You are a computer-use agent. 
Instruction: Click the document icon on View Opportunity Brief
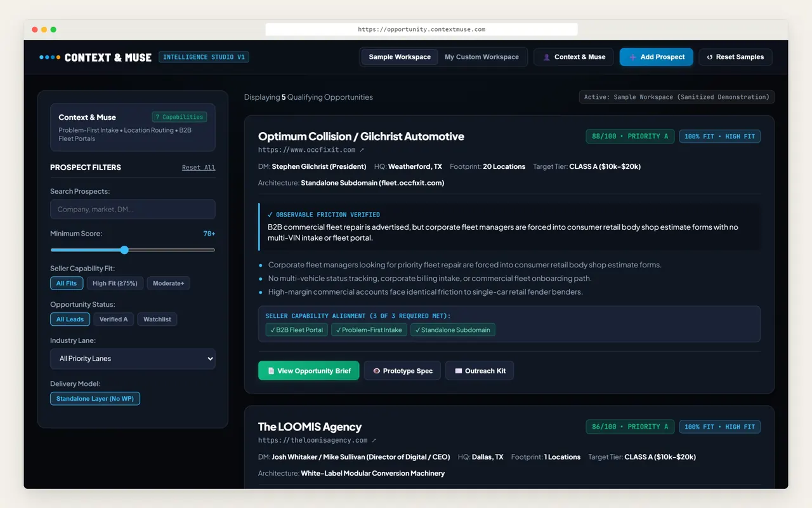click(x=271, y=371)
